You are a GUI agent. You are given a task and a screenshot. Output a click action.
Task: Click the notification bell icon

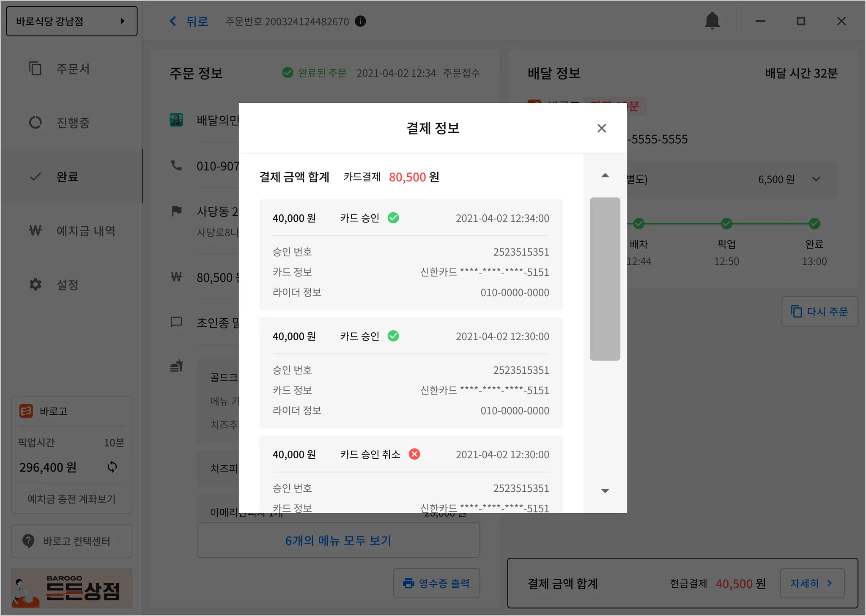point(712,21)
